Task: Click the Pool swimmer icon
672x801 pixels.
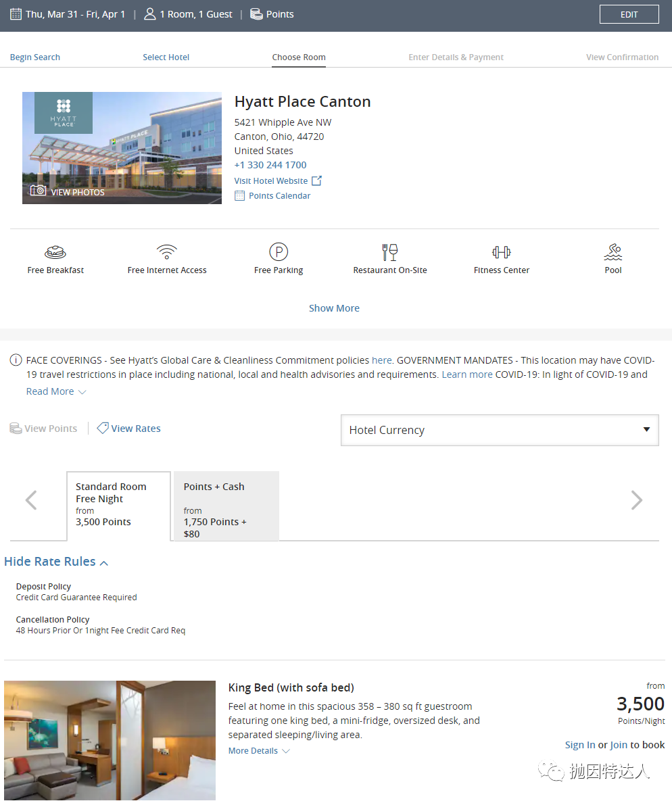Action: [613, 252]
